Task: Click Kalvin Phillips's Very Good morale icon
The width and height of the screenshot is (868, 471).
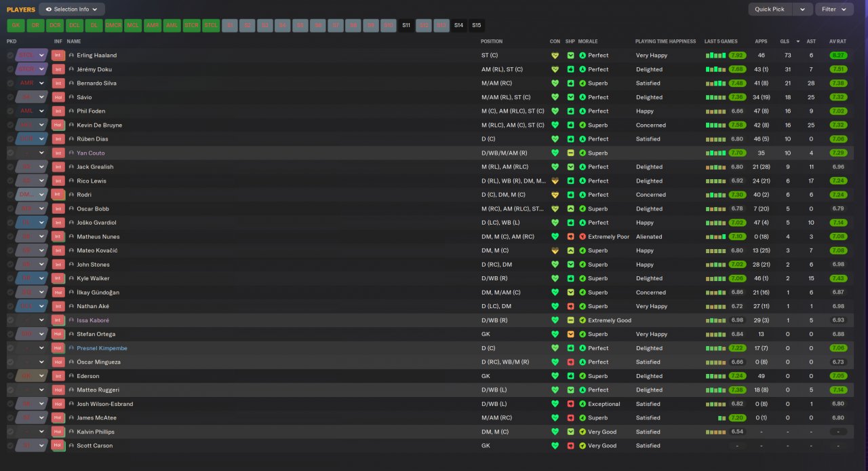Action: [x=583, y=432]
